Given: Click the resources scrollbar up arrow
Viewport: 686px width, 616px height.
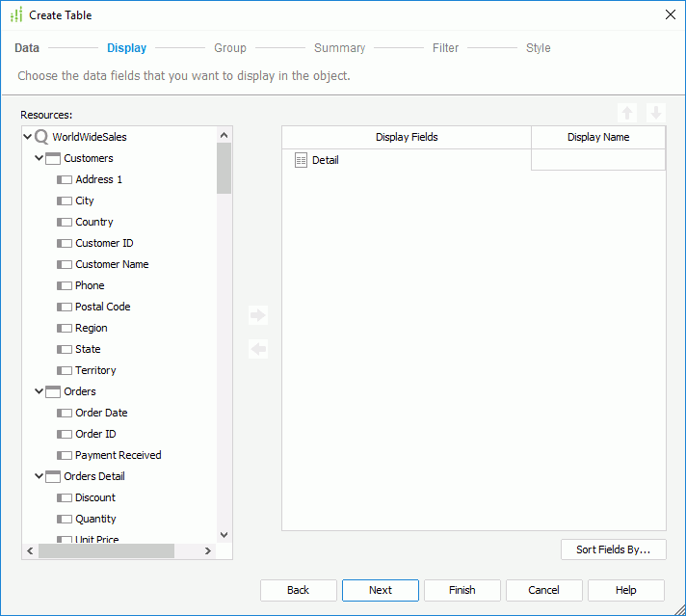Looking at the screenshot, I should (224, 135).
